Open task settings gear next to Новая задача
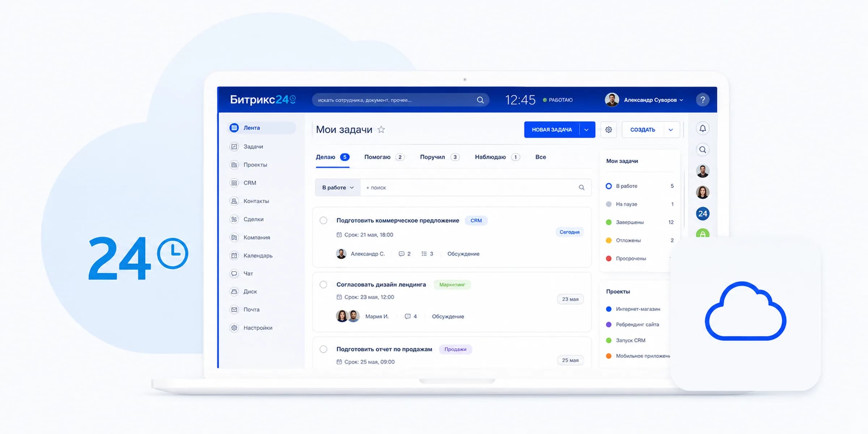868x434 pixels. [609, 129]
